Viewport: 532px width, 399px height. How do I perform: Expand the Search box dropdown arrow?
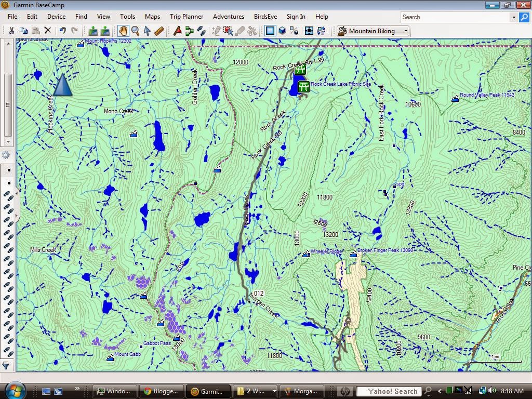(x=514, y=17)
